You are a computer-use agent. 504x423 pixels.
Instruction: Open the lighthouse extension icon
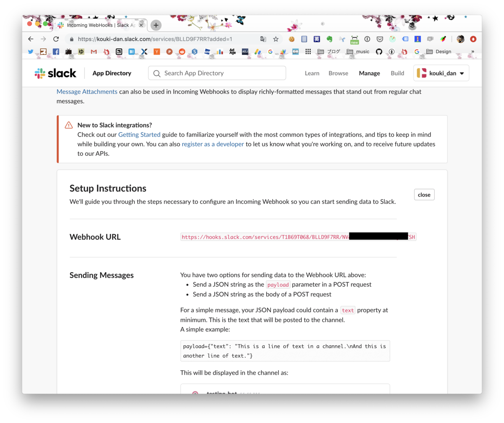[417, 39]
